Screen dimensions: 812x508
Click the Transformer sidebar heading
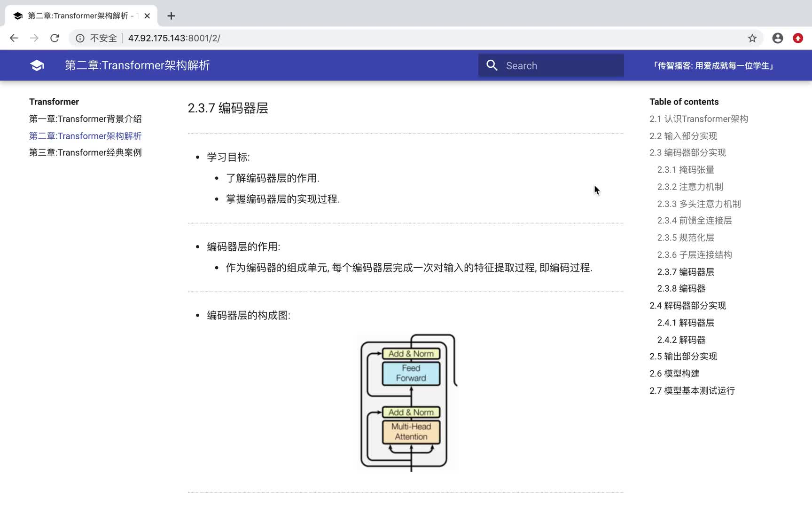pos(54,102)
